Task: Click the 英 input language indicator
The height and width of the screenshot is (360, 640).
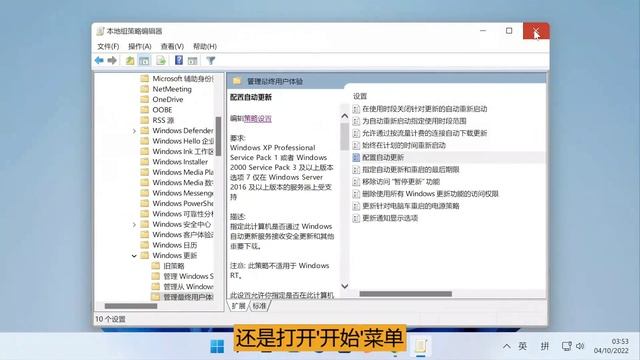Action: pyautogui.click(x=522, y=346)
